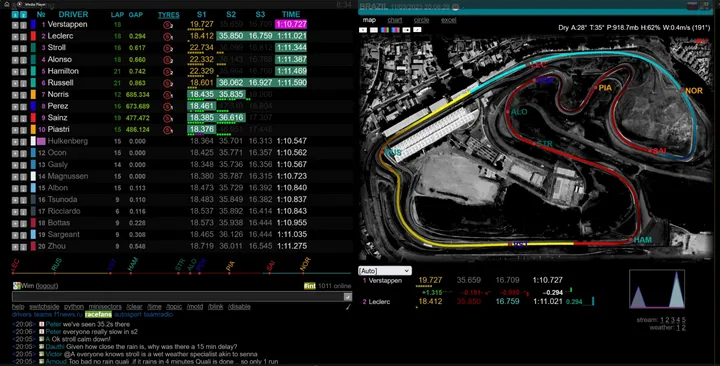Click the second multicolor map toolbar icon

point(395,30)
